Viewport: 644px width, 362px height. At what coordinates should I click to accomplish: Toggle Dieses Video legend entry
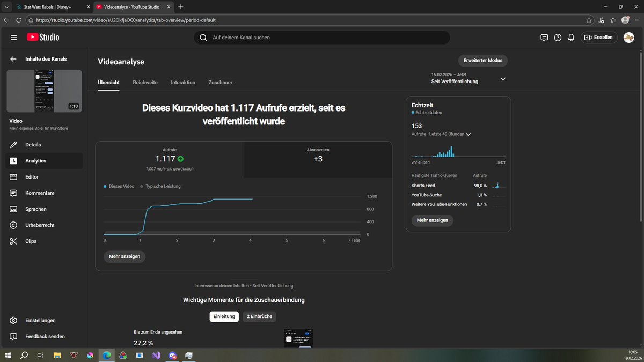(x=119, y=186)
